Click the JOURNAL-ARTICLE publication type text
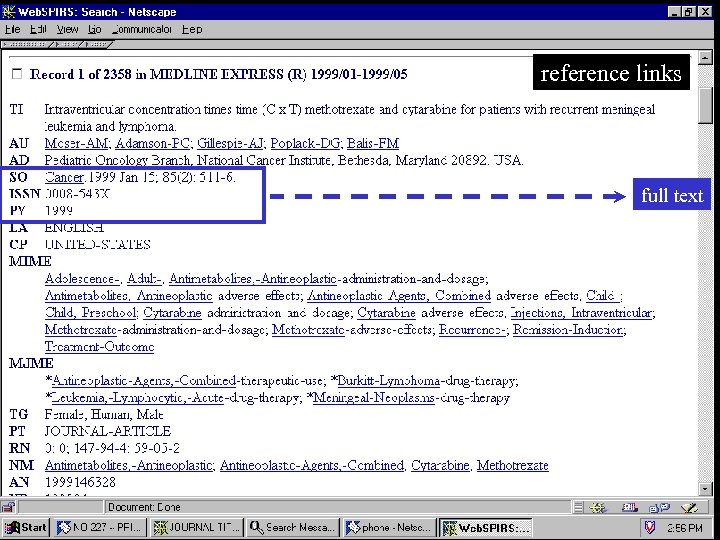Viewport: 720px width, 540px height. [x=108, y=431]
